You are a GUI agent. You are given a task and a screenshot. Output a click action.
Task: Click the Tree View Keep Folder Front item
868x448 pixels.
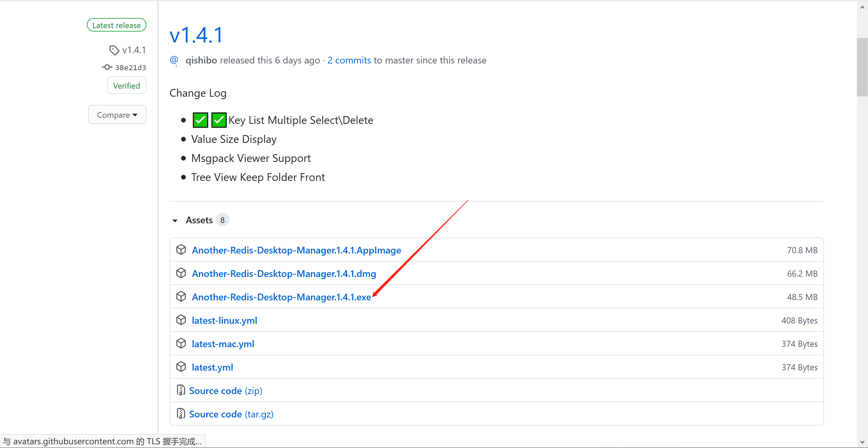click(258, 177)
